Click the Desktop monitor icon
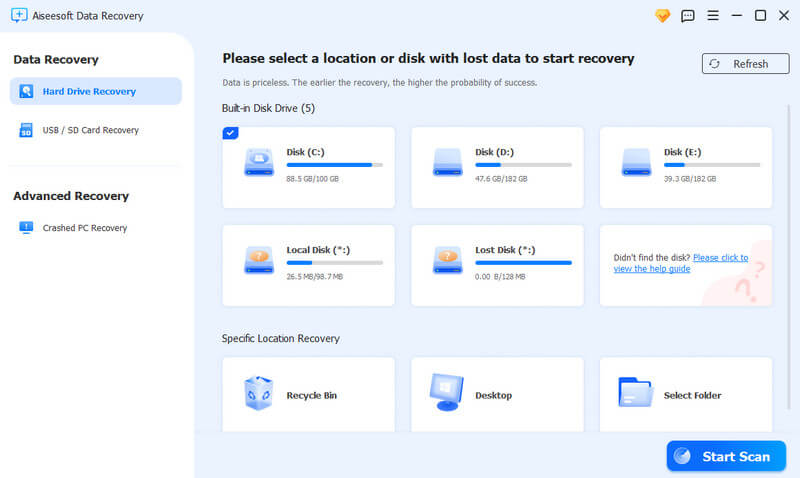Screen dimensions: 800x478 [446, 392]
